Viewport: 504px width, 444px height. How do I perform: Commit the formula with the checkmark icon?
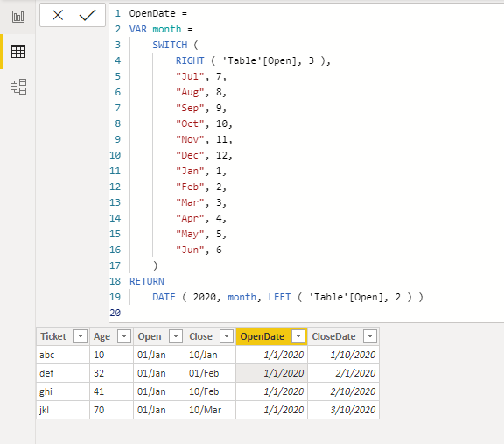[87, 15]
